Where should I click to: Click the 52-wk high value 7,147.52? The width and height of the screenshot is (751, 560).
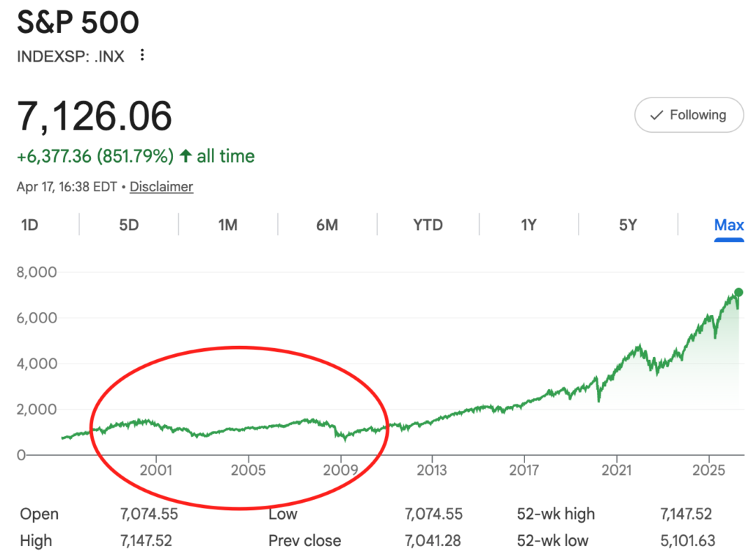click(686, 515)
